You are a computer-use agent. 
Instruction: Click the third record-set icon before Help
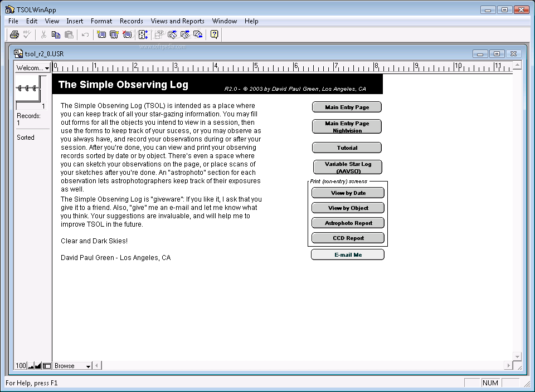(x=198, y=35)
